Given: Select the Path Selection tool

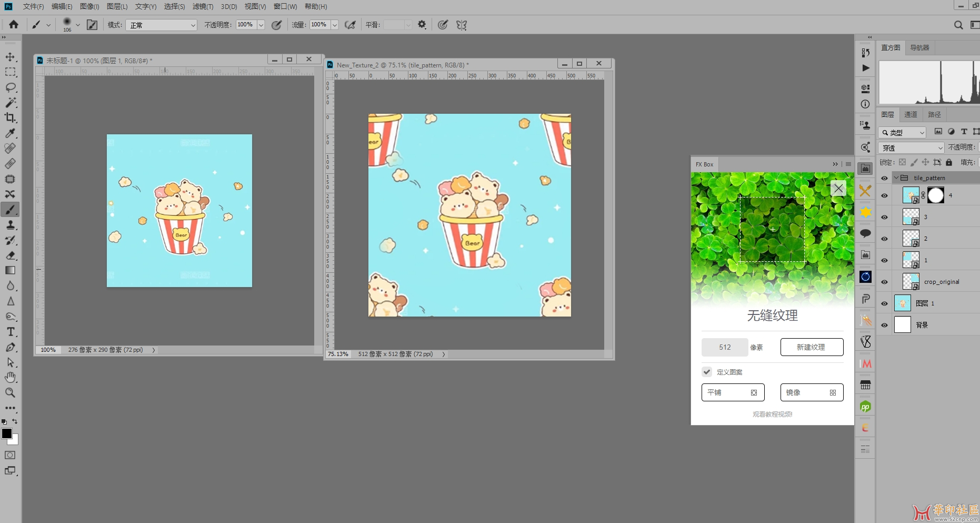Looking at the screenshot, I should 10,362.
